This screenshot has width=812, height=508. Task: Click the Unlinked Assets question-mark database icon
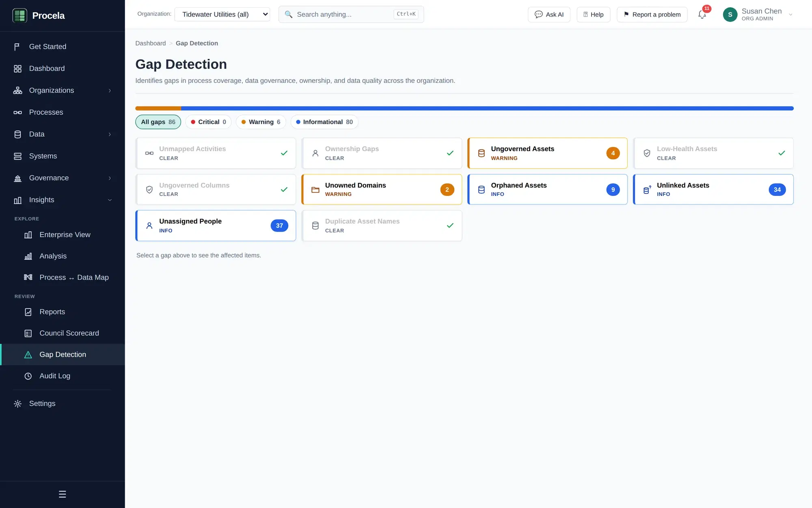tap(647, 190)
